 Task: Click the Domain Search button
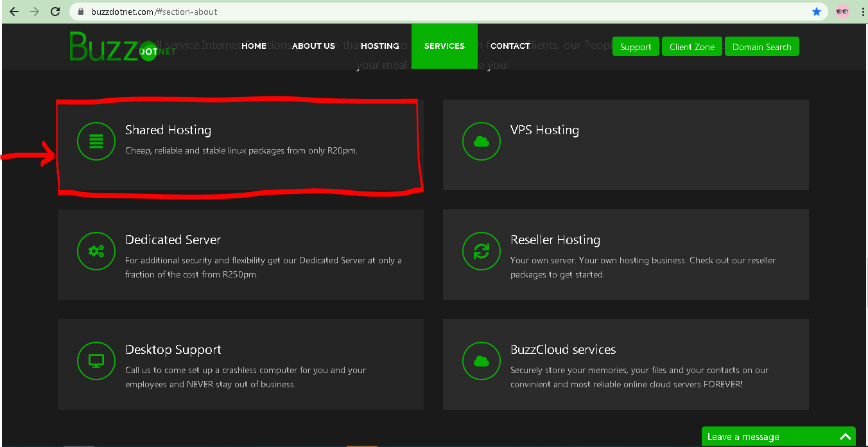coord(761,47)
